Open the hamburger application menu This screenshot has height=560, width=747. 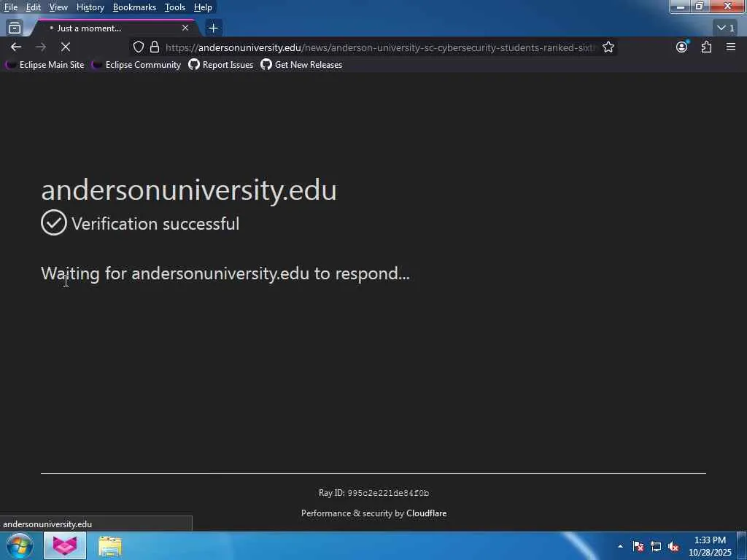pyautogui.click(x=731, y=47)
